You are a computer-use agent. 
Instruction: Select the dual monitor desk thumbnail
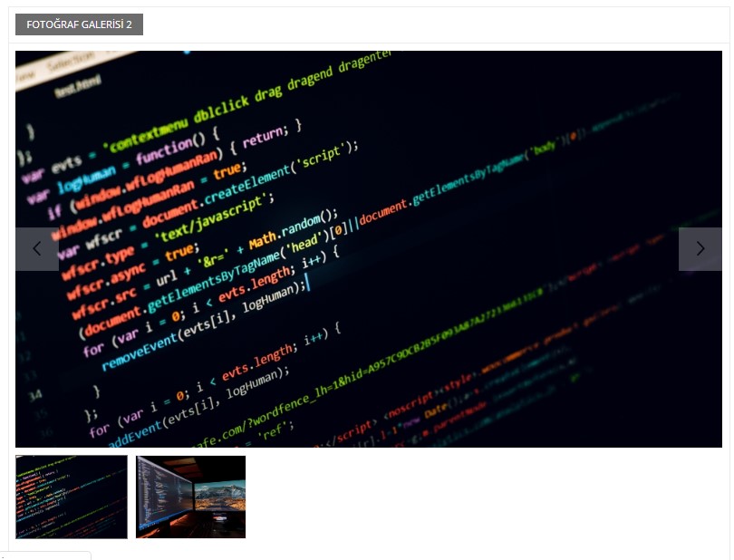190,497
